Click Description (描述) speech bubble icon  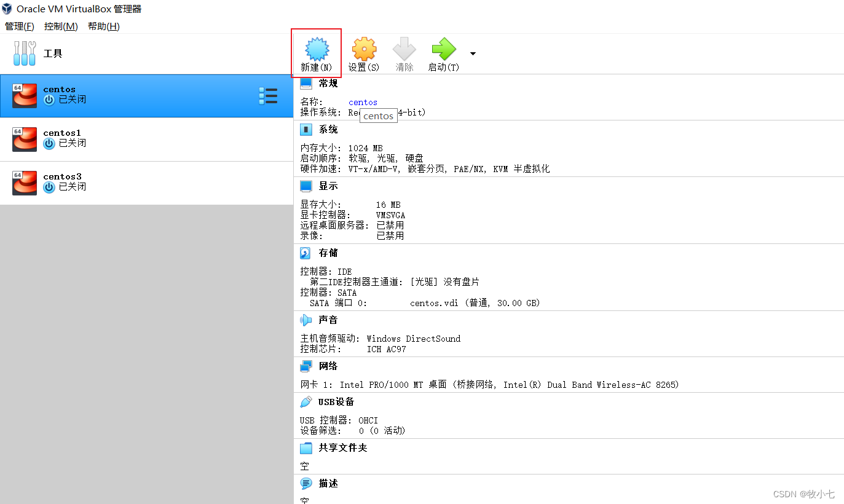coord(306,483)
